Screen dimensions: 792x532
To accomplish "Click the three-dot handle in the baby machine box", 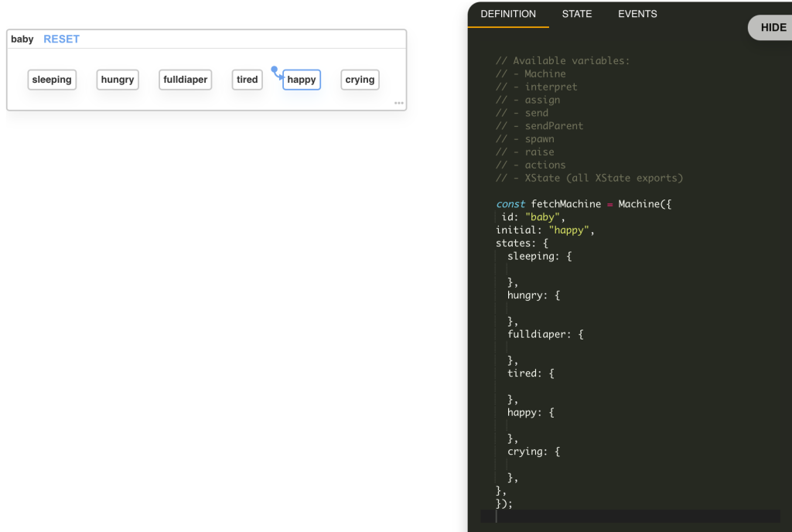I will [x=399, y=103].
